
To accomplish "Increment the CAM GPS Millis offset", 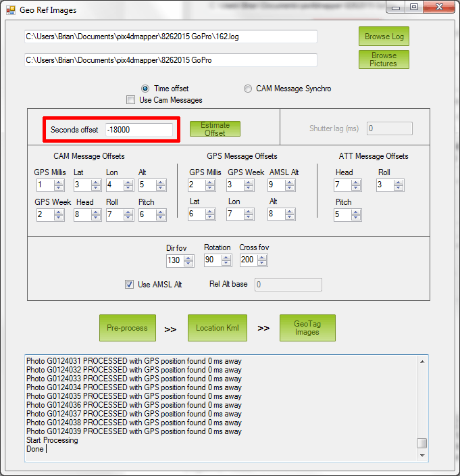I will 59,182.
